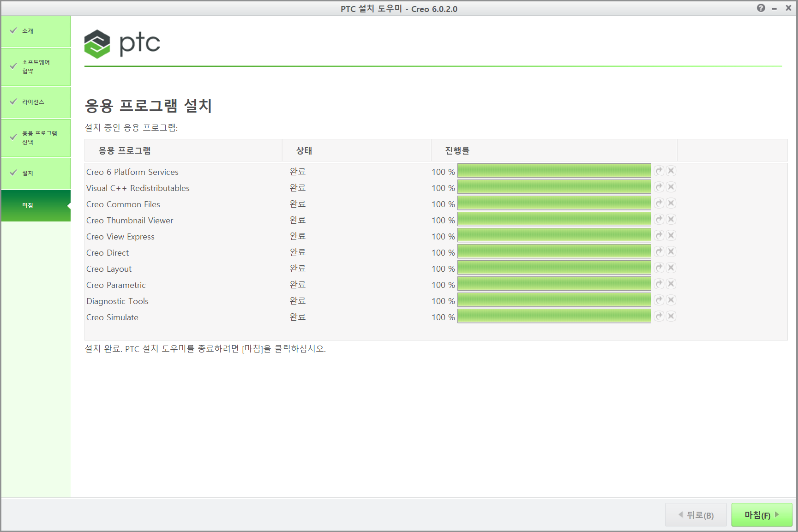Select the Creo Simulate row name

coord(112,317)
